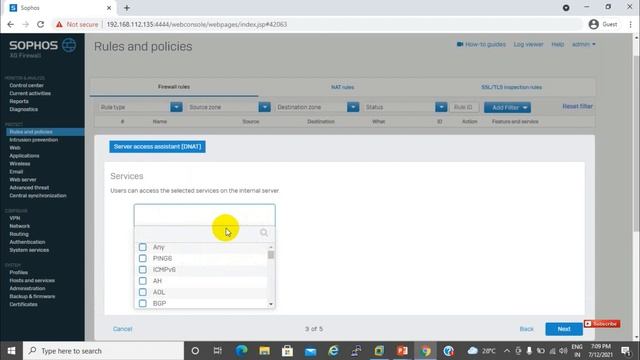Open the Help link

pos(558,44)
